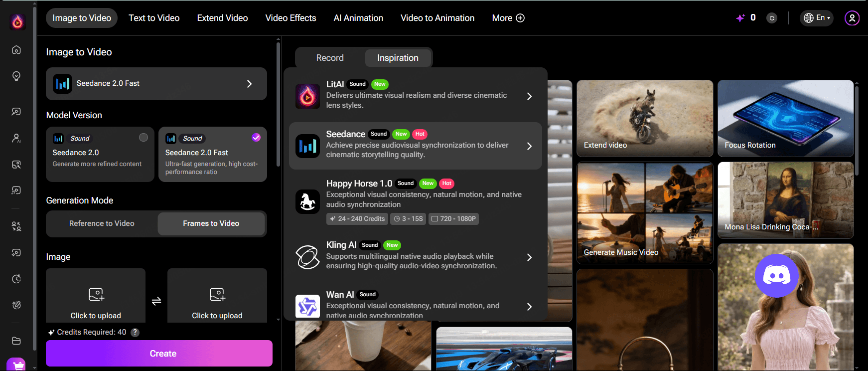Screen dimensions: 868x371
Task: Expand the LitAI model row chevron
Action: coord(529,96)
